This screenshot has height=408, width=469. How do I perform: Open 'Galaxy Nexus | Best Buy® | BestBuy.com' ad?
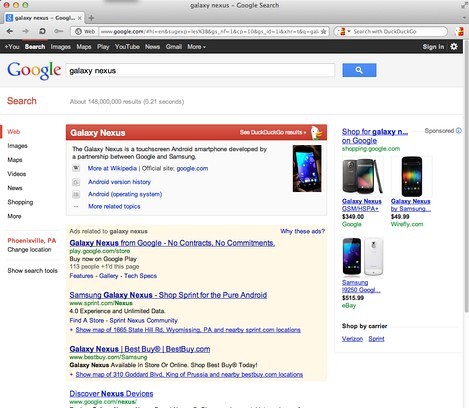[140, 349]
